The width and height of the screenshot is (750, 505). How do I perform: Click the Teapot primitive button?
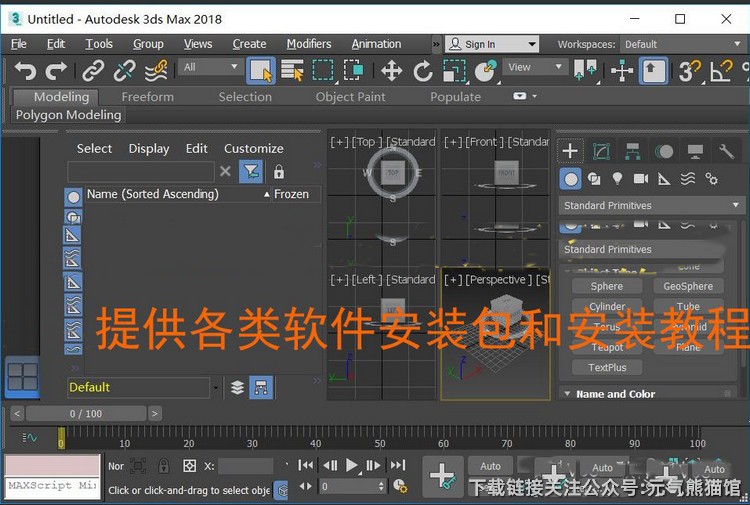(x=607, y=347)
